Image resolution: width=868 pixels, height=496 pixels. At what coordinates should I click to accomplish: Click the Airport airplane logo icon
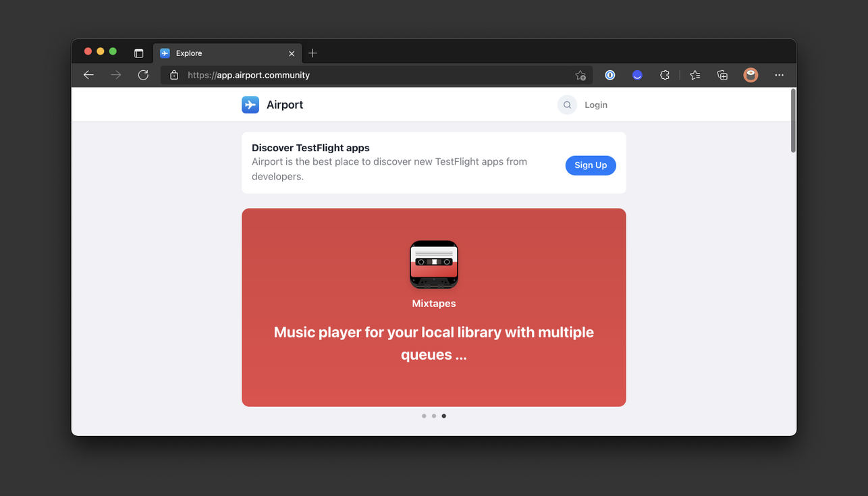(x=250, y=105)
